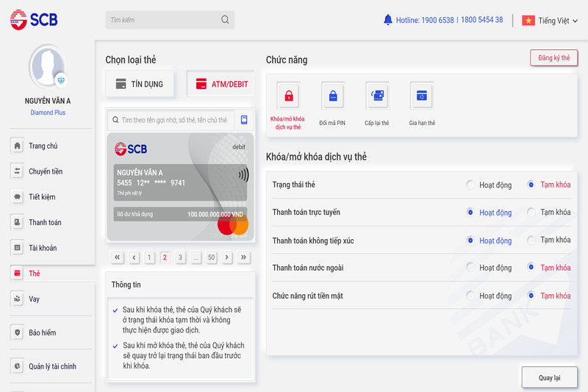Go to card page 3
The height and width of the screenshot is (392, 588).
pyautogui.click(x=180, y=257)
